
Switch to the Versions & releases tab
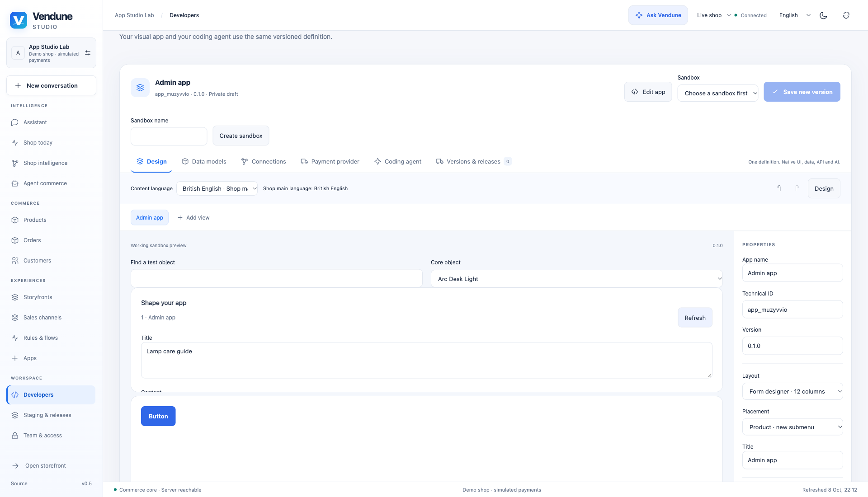tap(474, 162)
